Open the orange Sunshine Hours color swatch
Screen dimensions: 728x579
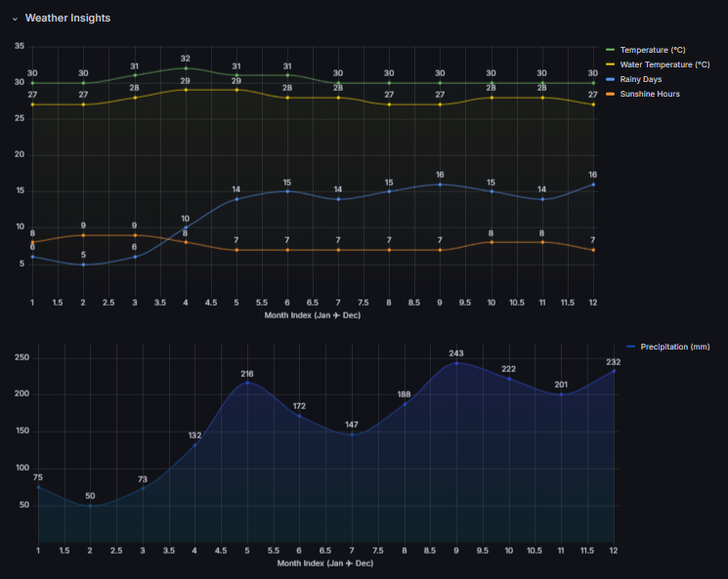tap(611, 94)
